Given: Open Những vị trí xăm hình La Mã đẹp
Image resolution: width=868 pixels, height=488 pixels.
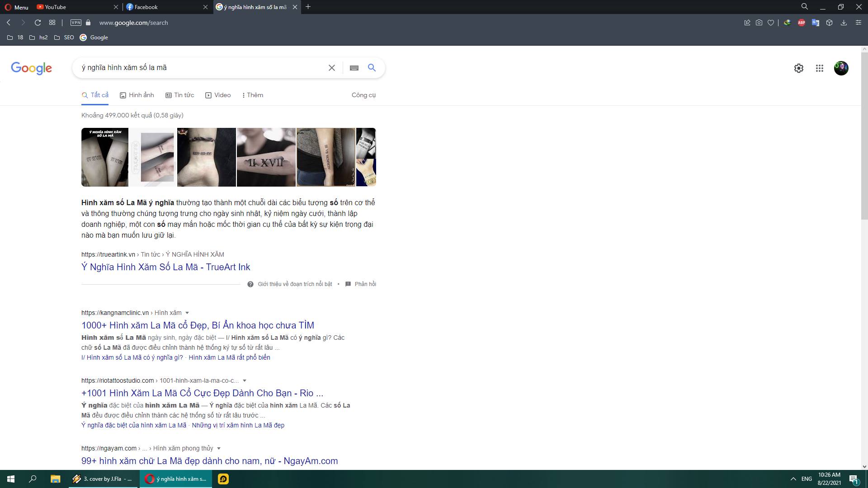Looking at the screenshot, I should pyautogui.click(x=238, y=425).
